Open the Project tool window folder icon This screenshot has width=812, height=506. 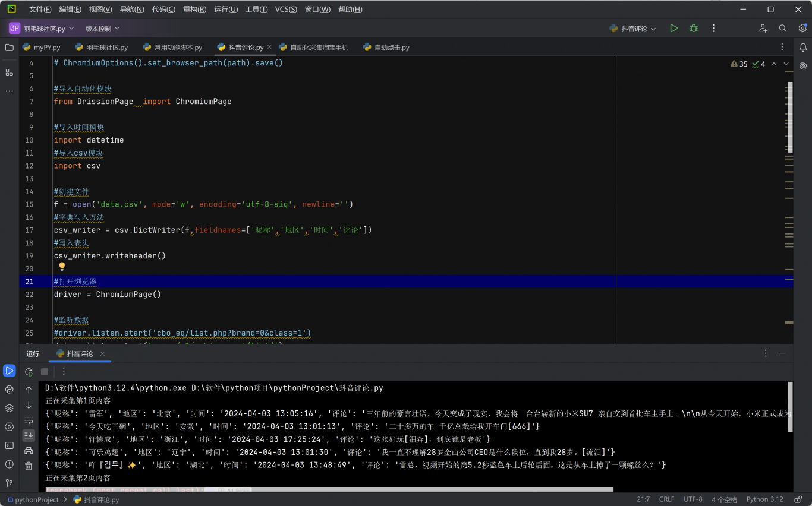tap(9, 48)
